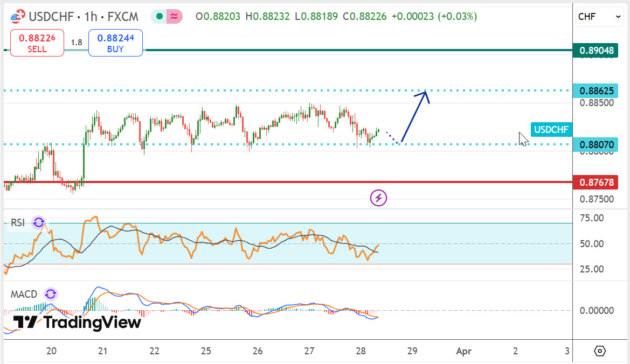Click the USDCHF currency pair flag icon
Screen dimensions: 630x364
[x=17, y=17]
